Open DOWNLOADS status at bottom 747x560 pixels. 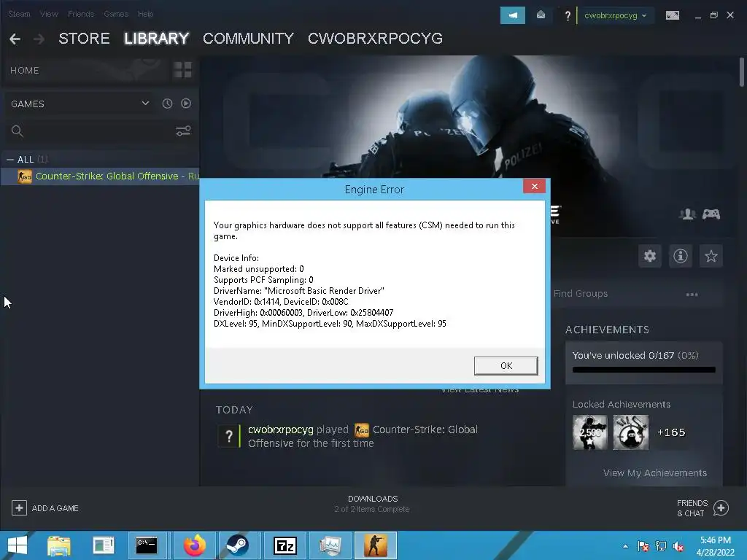tap(372, 504)
